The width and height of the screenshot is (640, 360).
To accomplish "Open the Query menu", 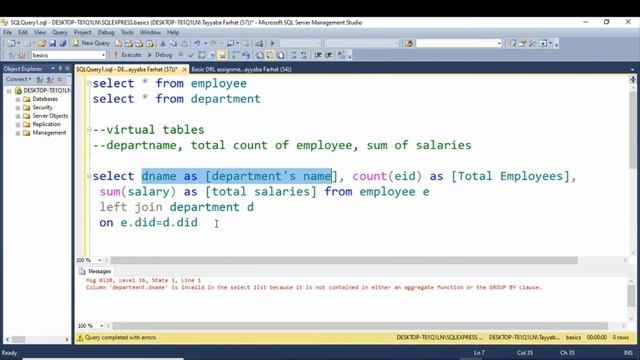I will (x=60, y=32).
